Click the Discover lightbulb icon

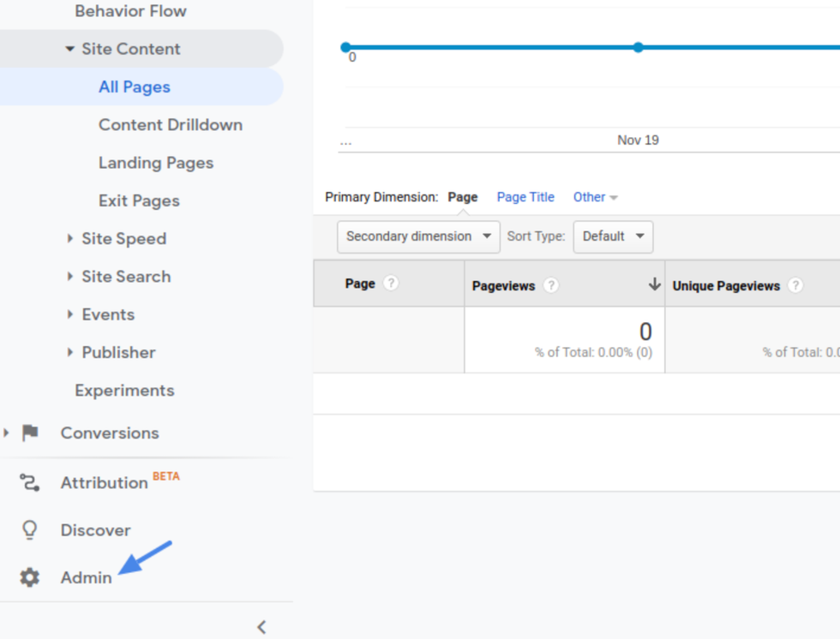point(30,530)
